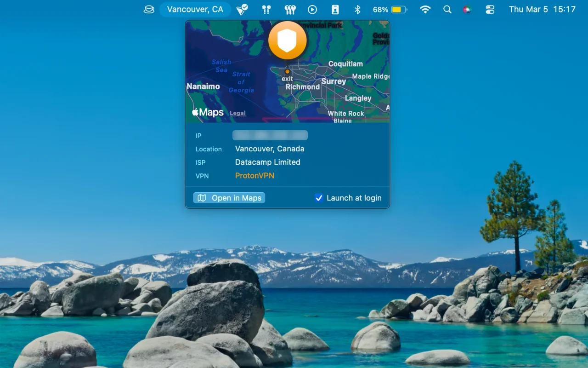
Task: Click the Salish Sea map label
Action: pos(221,66)
